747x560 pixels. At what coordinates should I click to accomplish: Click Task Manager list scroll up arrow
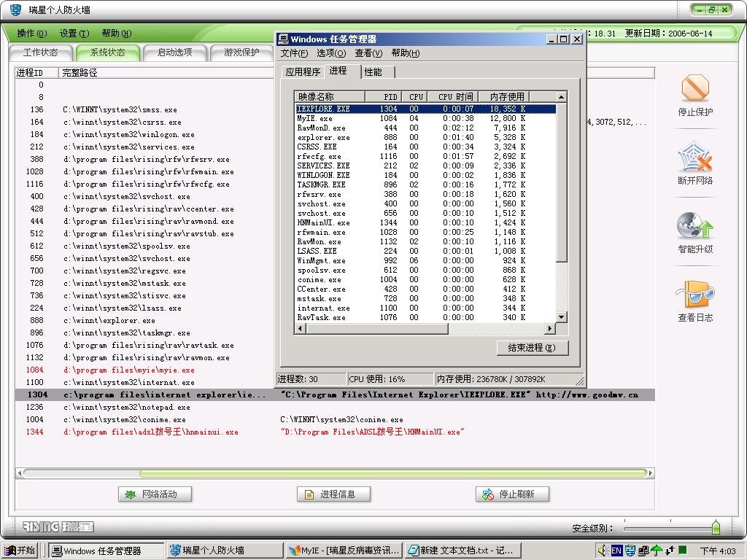562,97
